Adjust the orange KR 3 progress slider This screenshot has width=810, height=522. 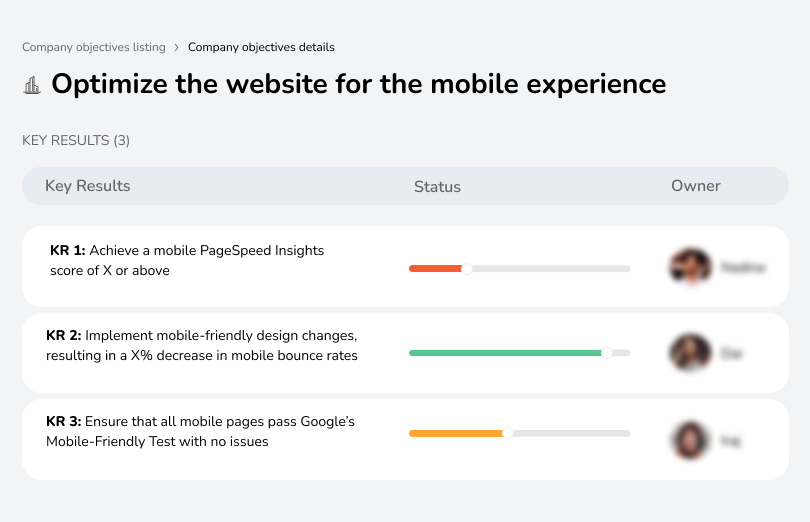pos(508,433)
